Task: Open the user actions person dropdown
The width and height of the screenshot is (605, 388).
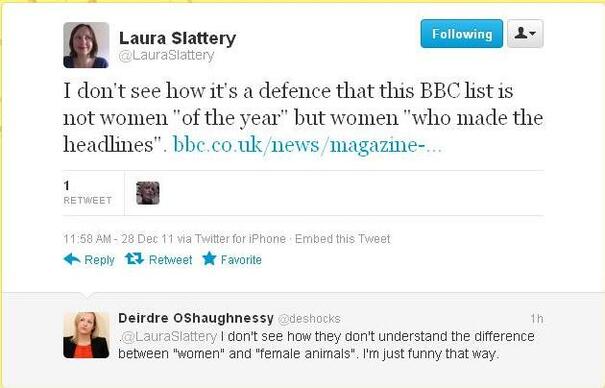Action: point(525,34)
